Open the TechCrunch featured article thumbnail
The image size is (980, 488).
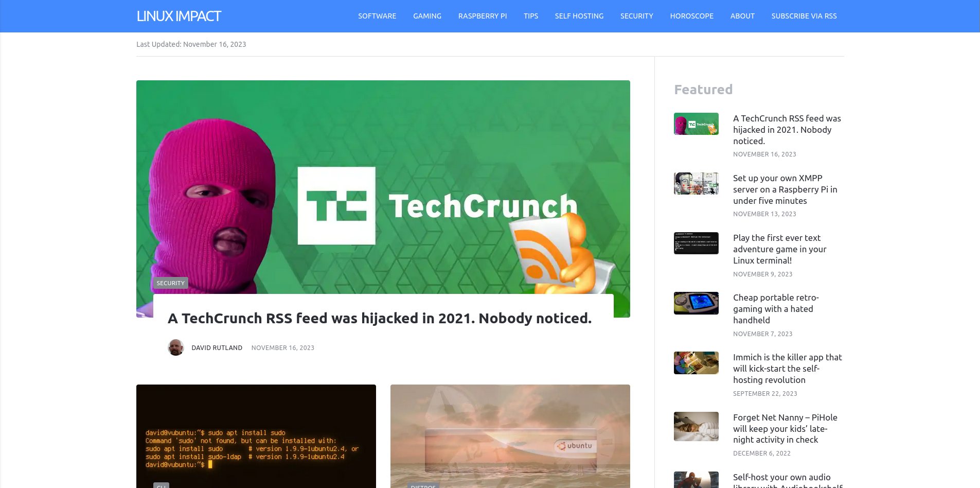pos(696,124)
